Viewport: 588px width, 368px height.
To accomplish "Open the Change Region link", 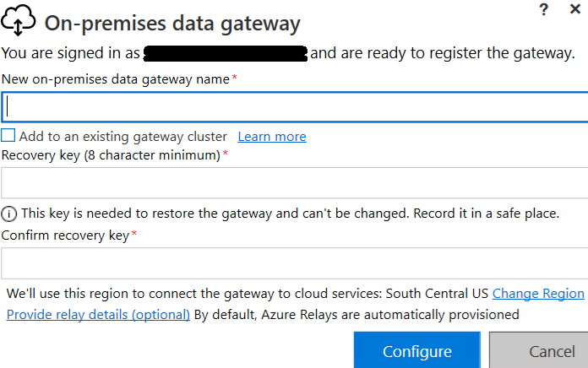I will click(x=538, y=294).
